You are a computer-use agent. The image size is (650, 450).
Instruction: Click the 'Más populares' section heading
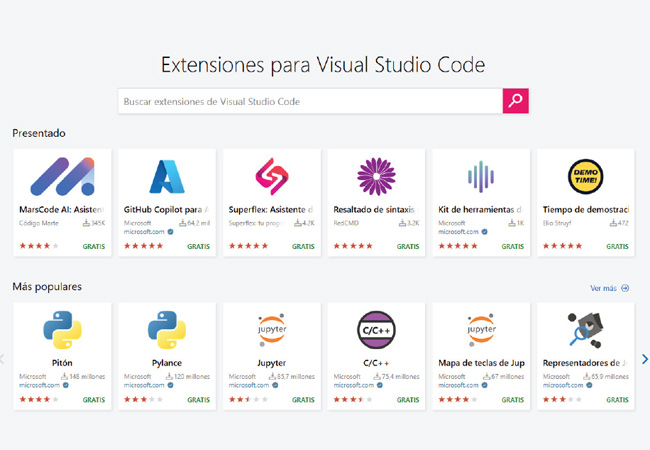pyautogui.click(x=47, y=287)
